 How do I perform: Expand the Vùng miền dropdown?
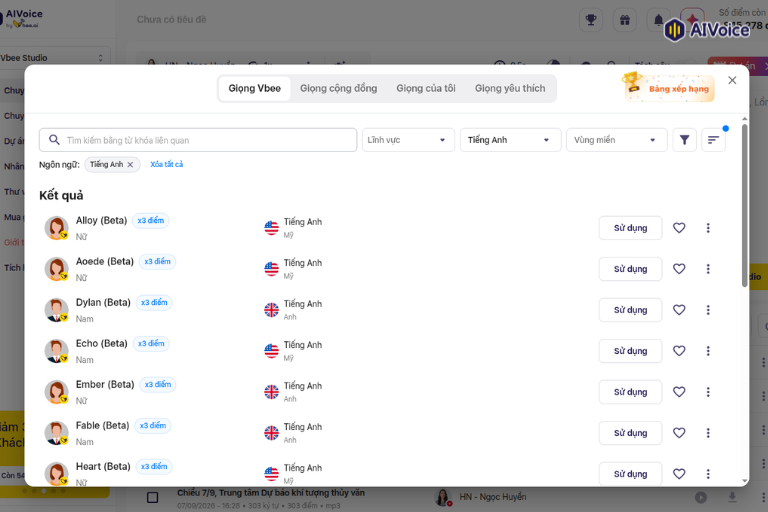(617, 140)
